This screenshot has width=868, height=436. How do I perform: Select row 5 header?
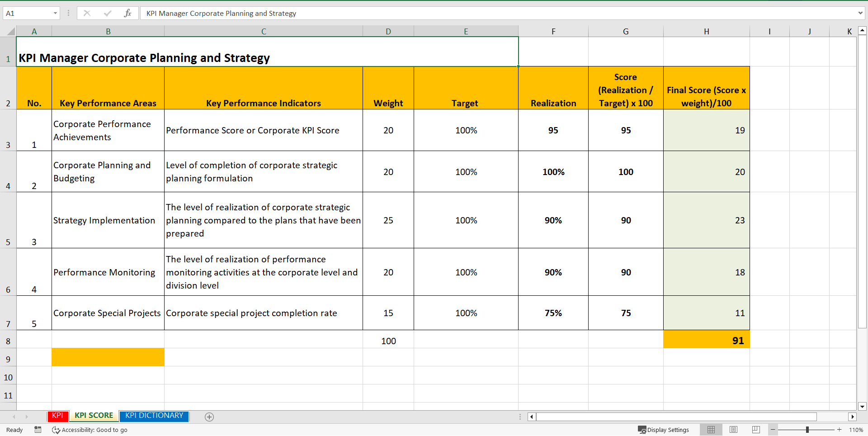(x=8, y=220)
